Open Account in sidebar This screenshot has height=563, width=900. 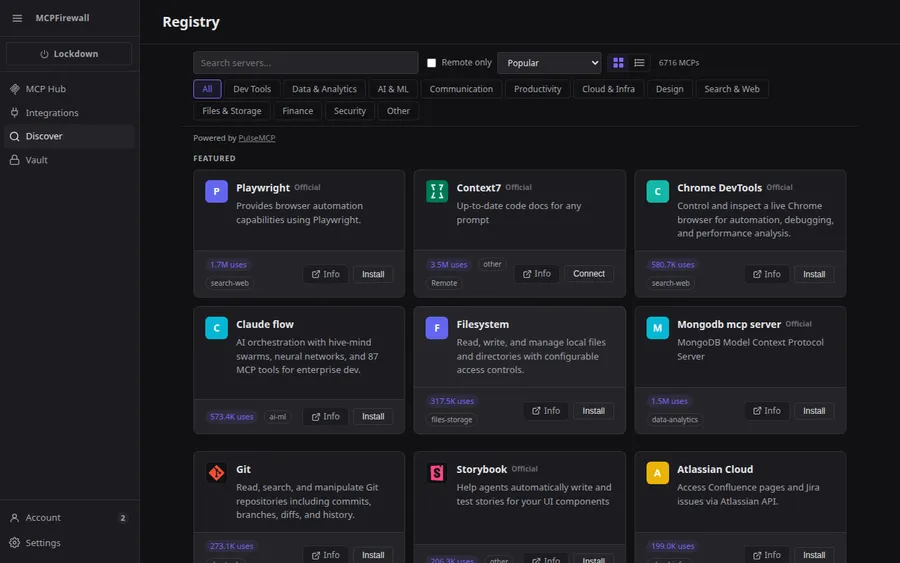pos(69,518)
